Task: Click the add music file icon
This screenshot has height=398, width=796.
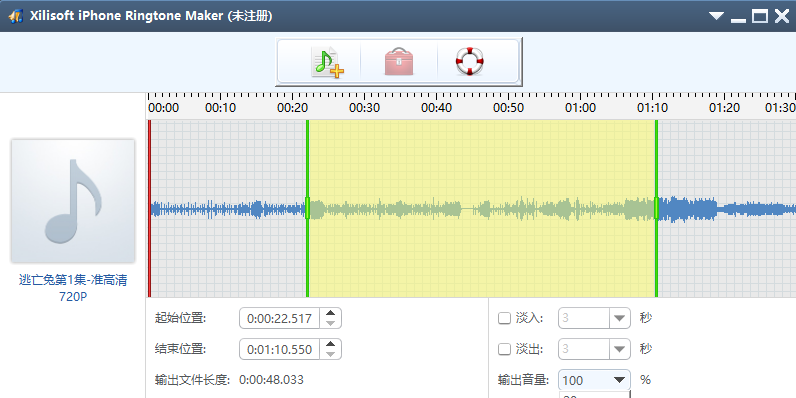Action: click(327, 62)
